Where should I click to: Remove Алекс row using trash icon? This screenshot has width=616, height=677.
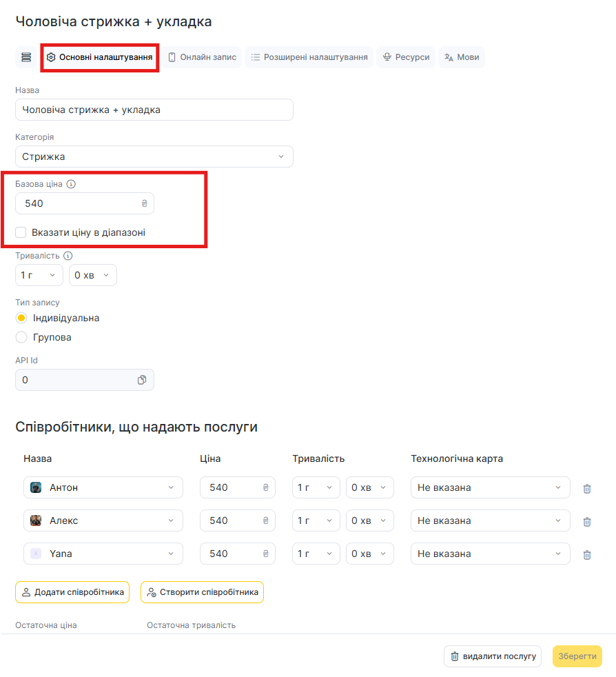pyautogui.click(x=587, y=521)
